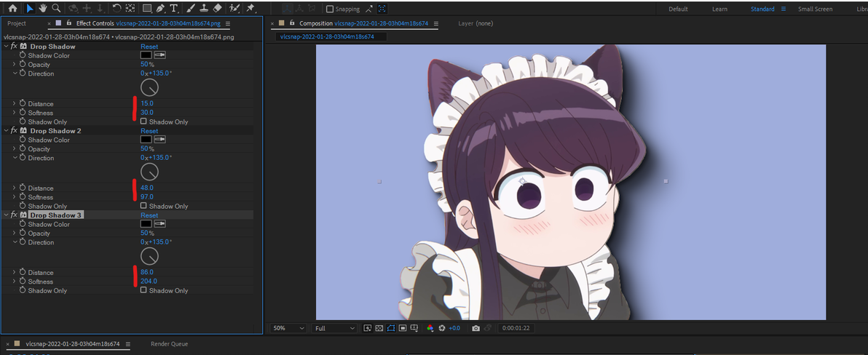Select the Selection (arrow) tool
The width and height of the screenshot is (868, 355).
[x=31, y=8]
